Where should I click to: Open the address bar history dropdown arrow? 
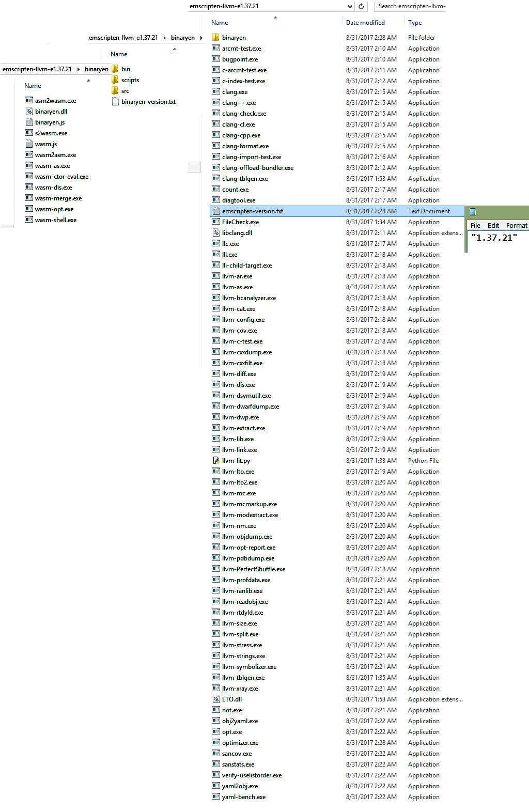click(x=350, y=6)
